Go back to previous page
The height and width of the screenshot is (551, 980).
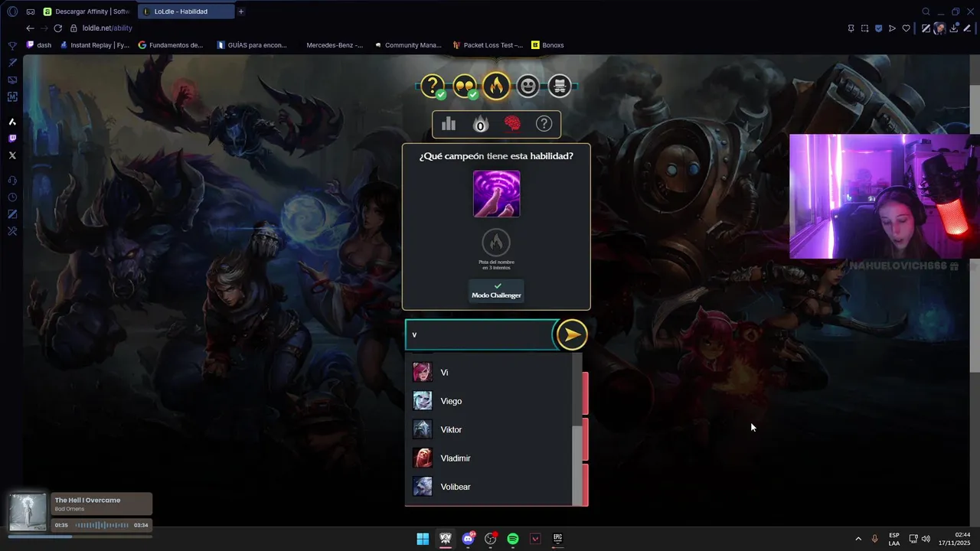(x=30, y=28)
